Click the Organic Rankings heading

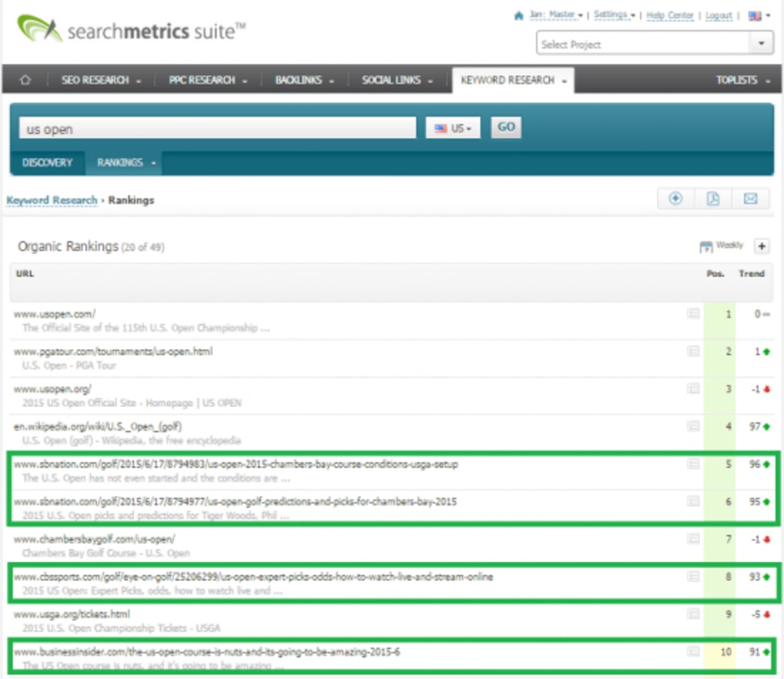pos(68,246)
